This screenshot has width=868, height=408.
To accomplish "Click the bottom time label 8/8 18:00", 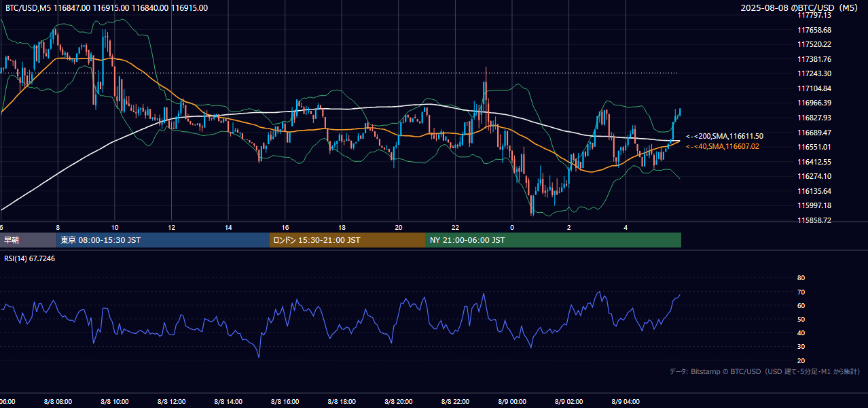I will click(x=342, y=402).
